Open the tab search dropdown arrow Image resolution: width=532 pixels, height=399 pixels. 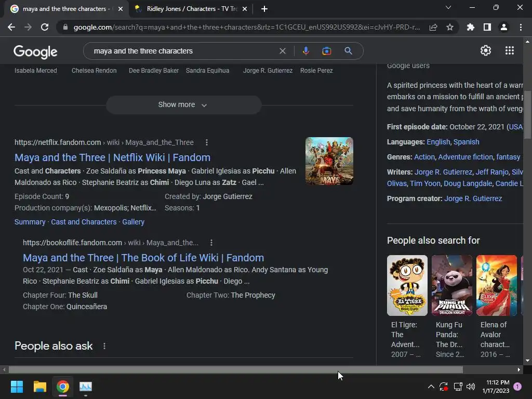pyautogui.click(x=448, y=7)
